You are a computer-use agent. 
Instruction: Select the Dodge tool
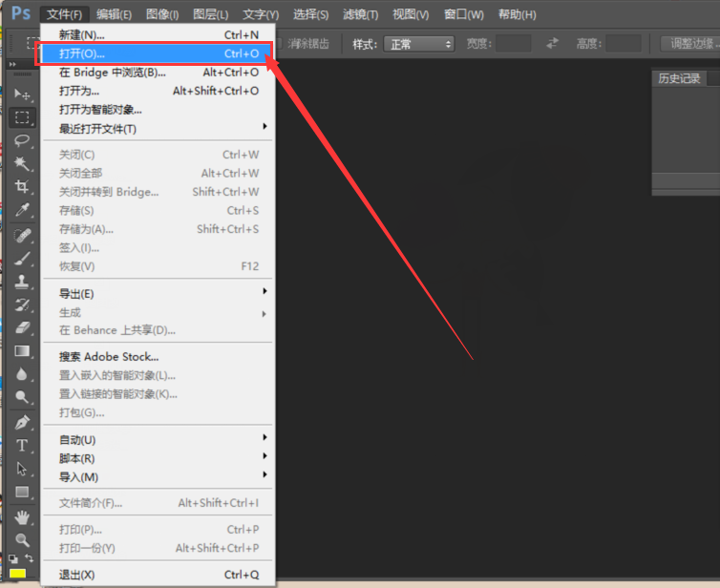(x=22, y=397)
